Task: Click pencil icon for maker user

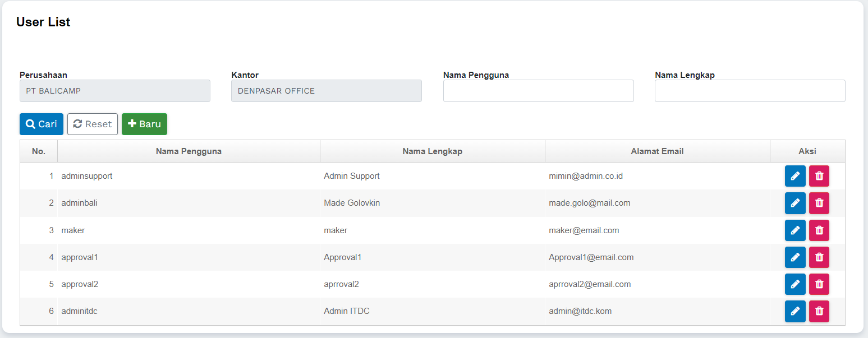Action: 794,230
